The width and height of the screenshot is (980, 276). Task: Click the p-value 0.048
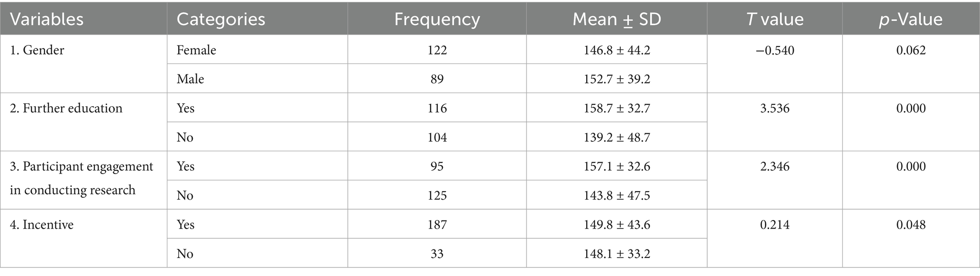click(x=910, y=224)
